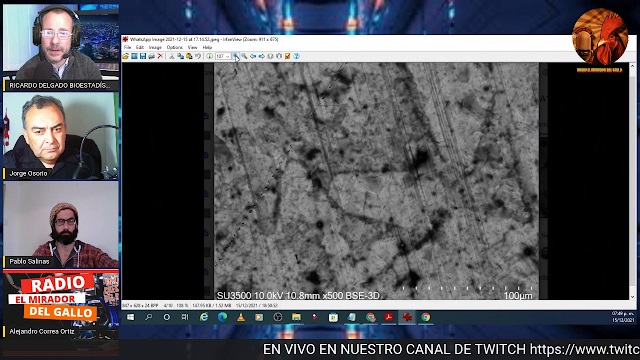The width and height of the screenshot is (640, 360).
Task: Click the Open file icon in IrfanView toolbar
Action: click(x=126, y=56)
